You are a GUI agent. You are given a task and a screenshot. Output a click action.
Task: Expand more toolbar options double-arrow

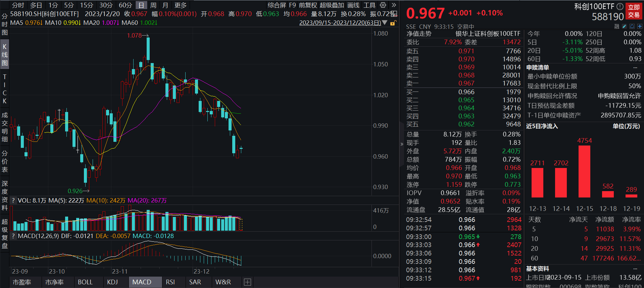coord(394,5)
